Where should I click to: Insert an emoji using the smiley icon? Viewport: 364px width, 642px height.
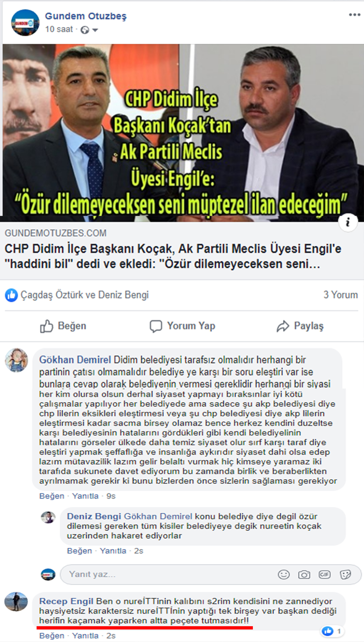pos(284,575)
